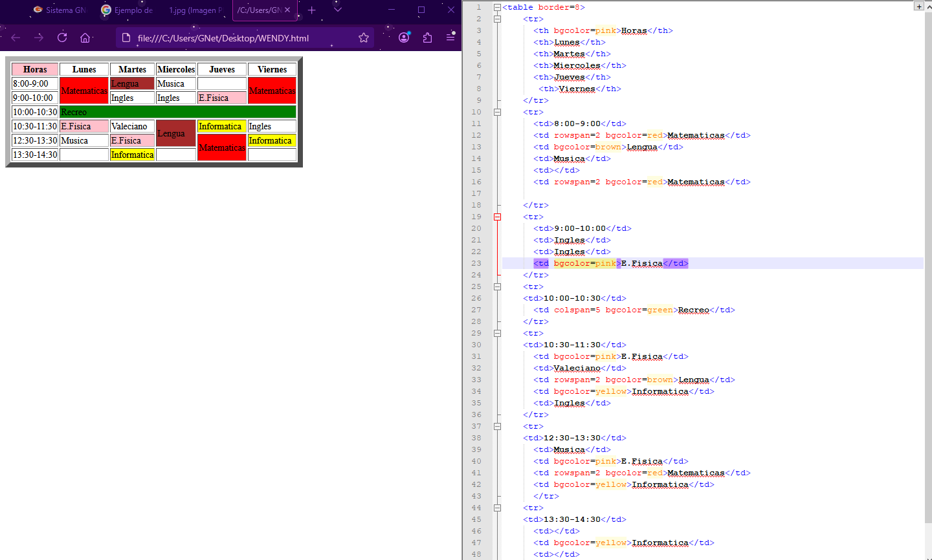932x560 pixels.
Task: Collapse the table fold on line 1
Action: 497,8
